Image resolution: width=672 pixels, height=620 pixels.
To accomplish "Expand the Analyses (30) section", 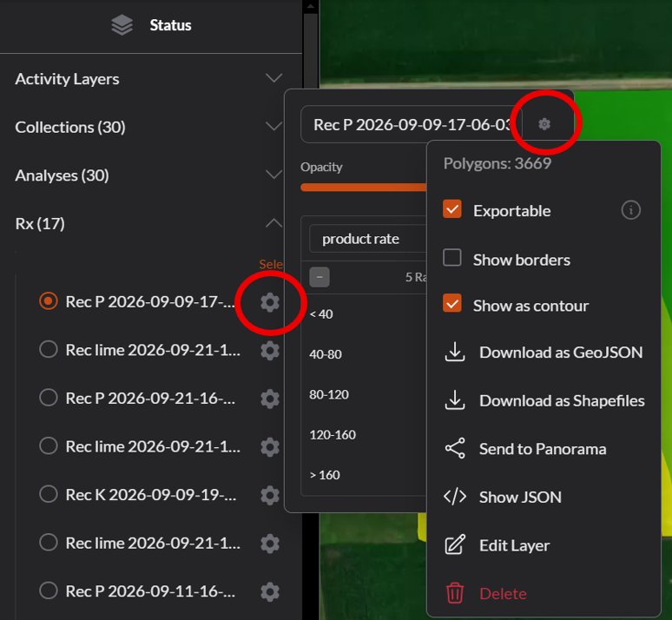I will tap(273, 175).
